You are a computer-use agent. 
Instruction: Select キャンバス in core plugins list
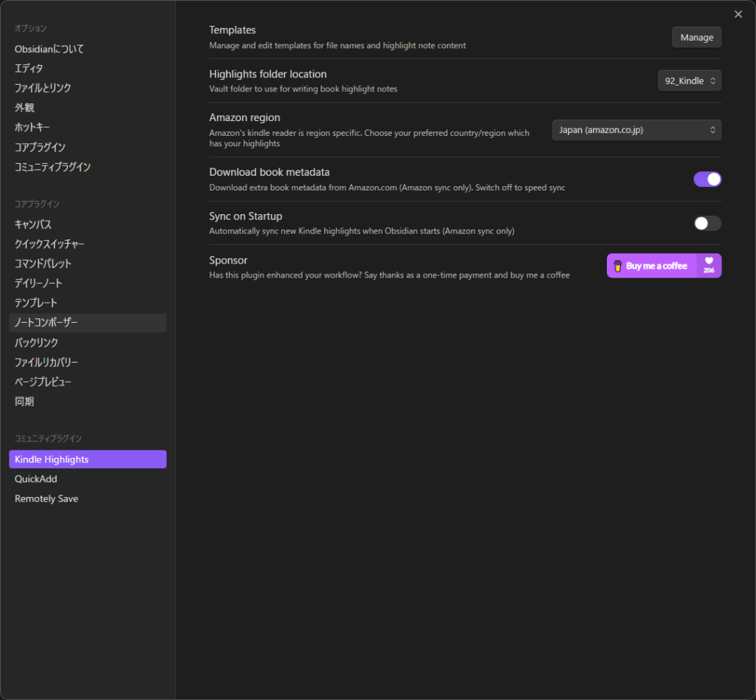(88, 224)
